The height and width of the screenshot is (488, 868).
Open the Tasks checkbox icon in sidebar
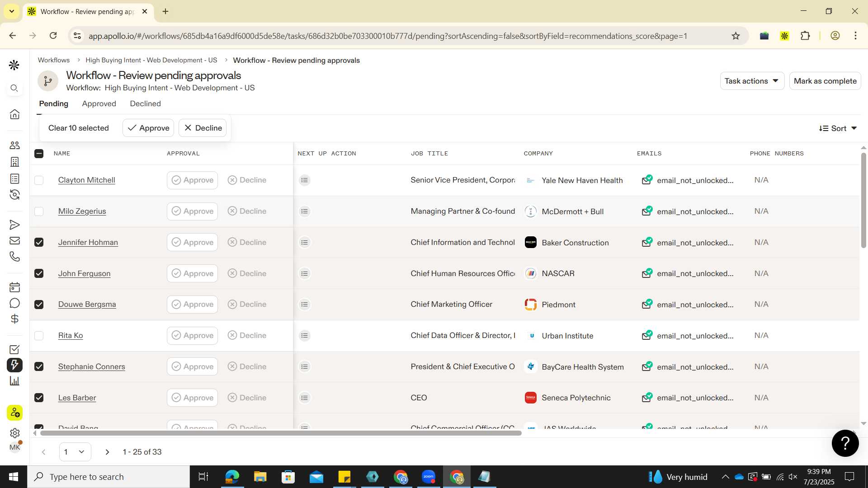click(14, 349)
